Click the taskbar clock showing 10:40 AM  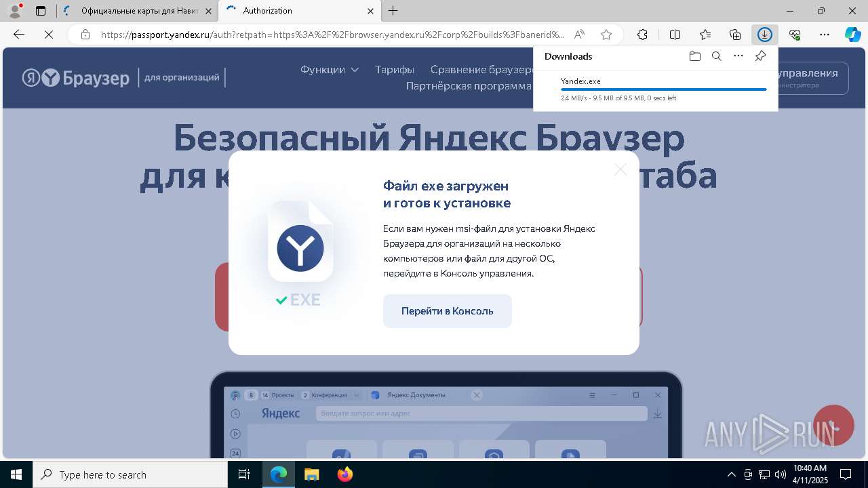[x=810, y=474]
